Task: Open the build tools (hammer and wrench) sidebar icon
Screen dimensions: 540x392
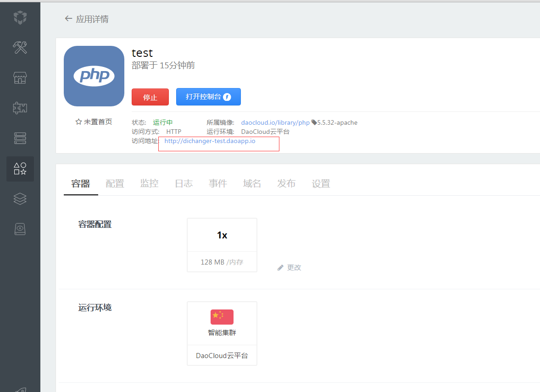Action: (20, 48)
